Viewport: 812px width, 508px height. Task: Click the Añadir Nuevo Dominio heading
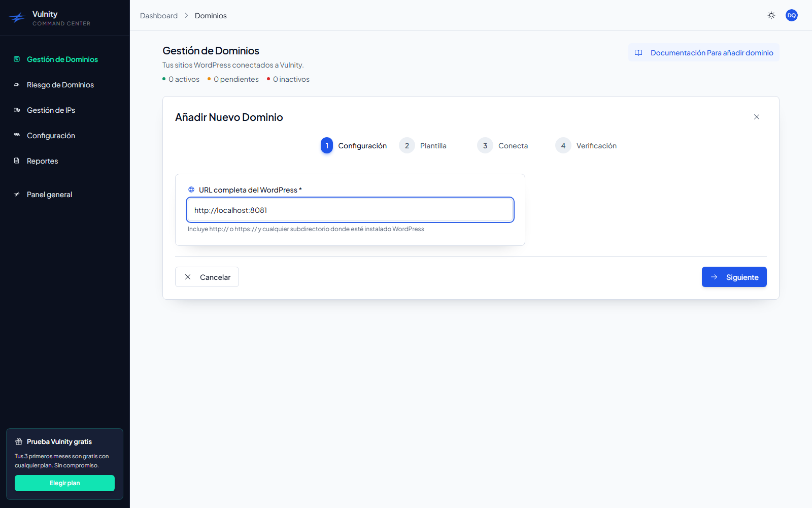coord(229,117)
